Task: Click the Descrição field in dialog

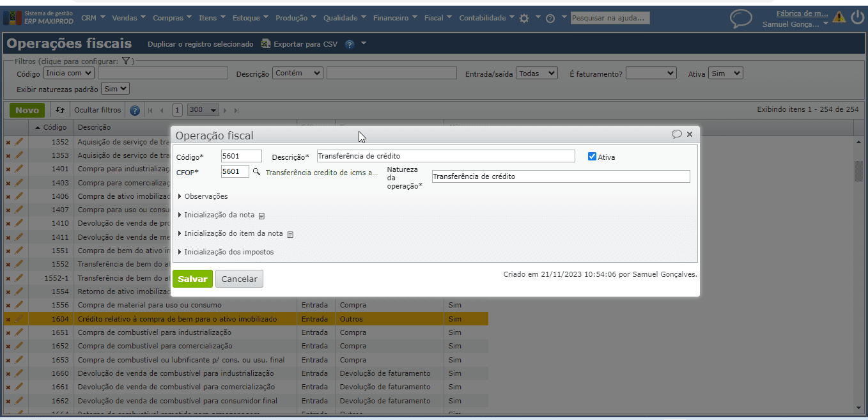Action: (446, 156)
